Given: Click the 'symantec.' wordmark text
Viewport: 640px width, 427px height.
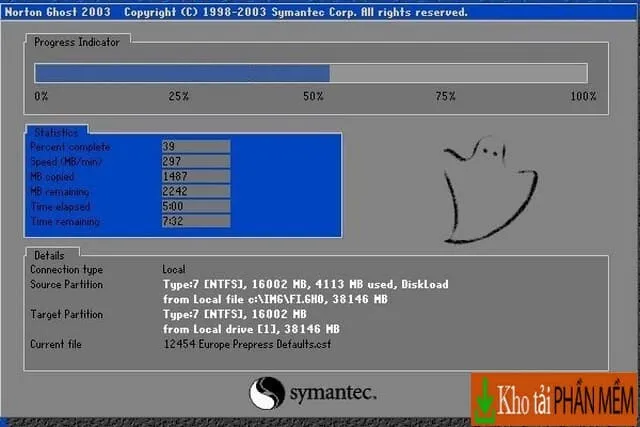Looking at the screenshot, I should [x=333, y=394].
